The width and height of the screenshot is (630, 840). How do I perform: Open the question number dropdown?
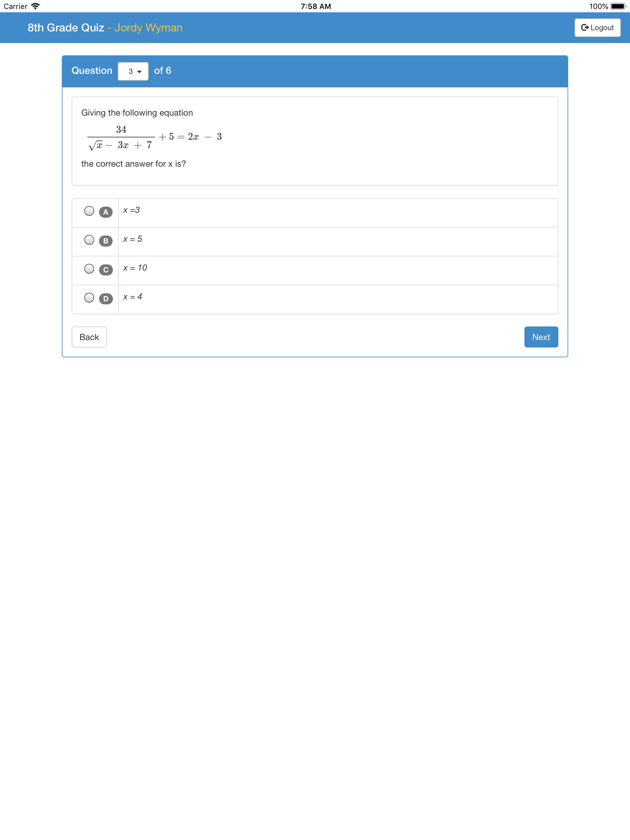pos(133,71)
